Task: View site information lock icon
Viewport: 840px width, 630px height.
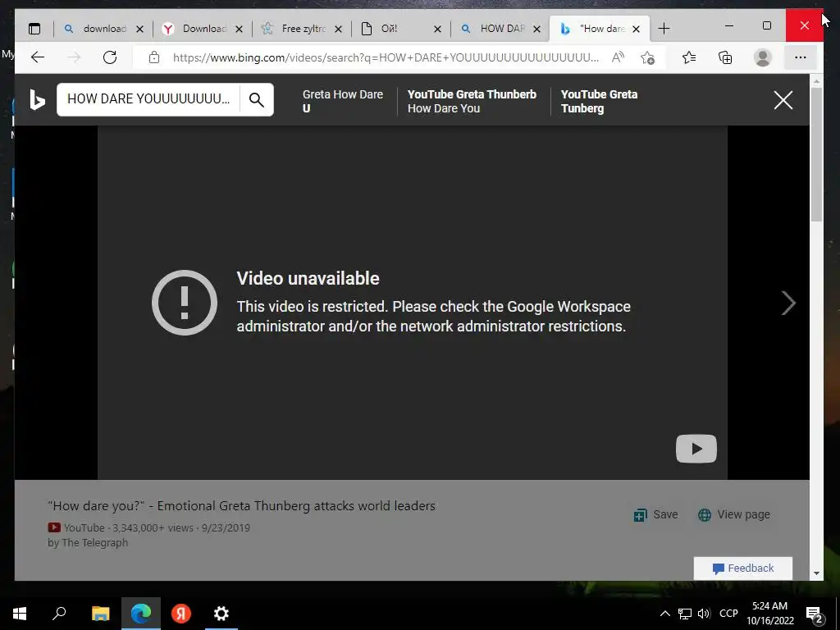Action: (154, 57)
